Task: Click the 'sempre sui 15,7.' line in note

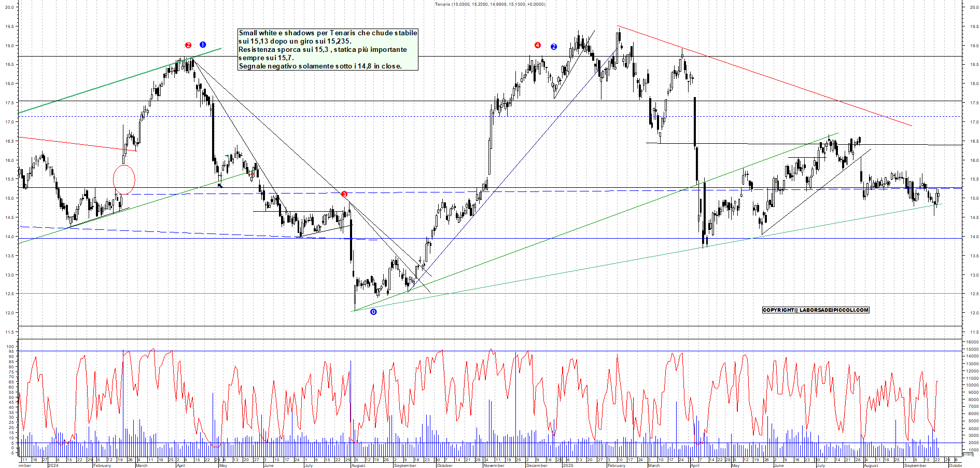Action: (x=266, y=58)
